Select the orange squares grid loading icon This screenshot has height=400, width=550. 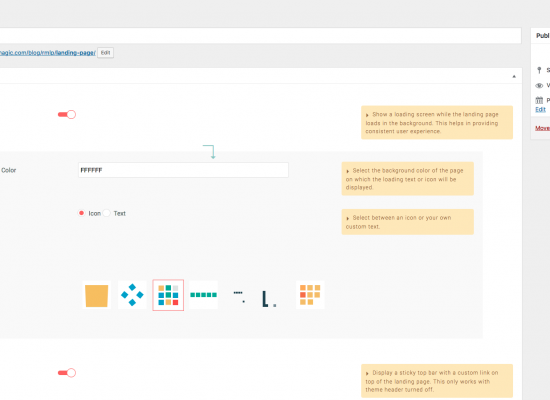pyautogui.click(x=310, y=295)
